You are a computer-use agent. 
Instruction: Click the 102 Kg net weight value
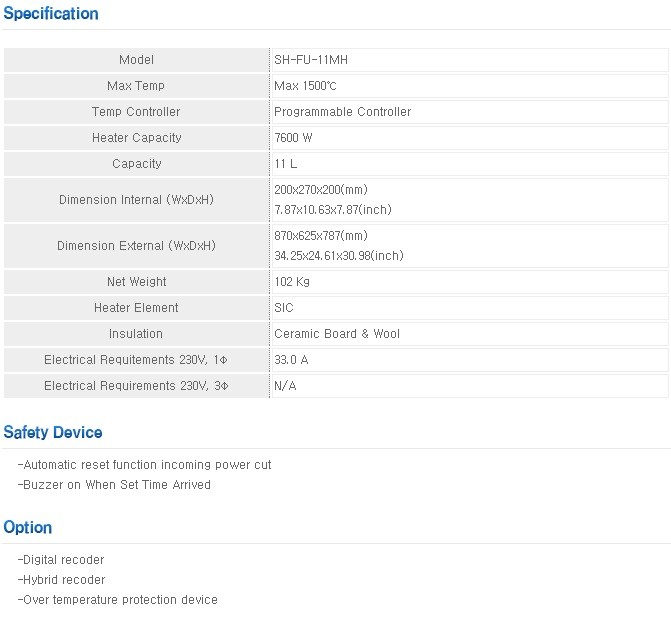tap(292, 282)
